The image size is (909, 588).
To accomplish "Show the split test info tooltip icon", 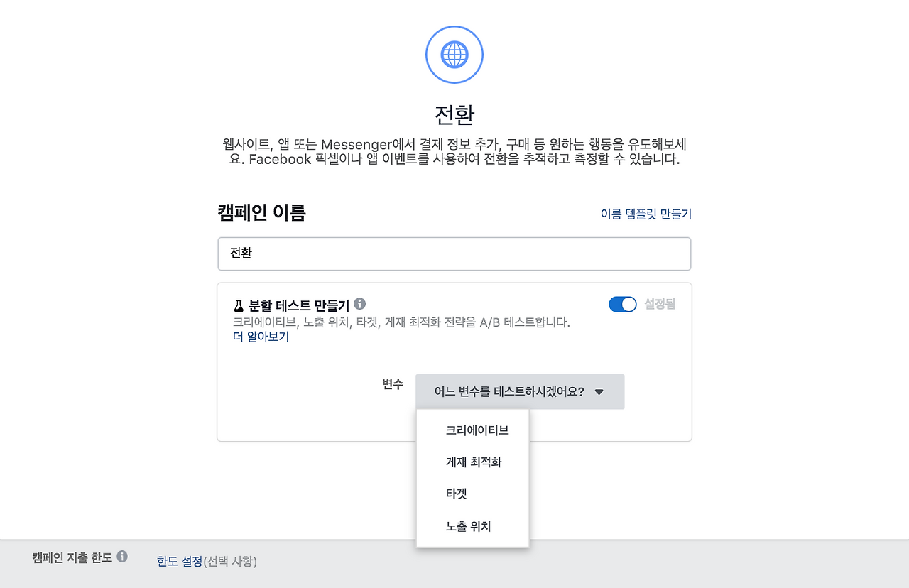I will (x=359, y=303).
